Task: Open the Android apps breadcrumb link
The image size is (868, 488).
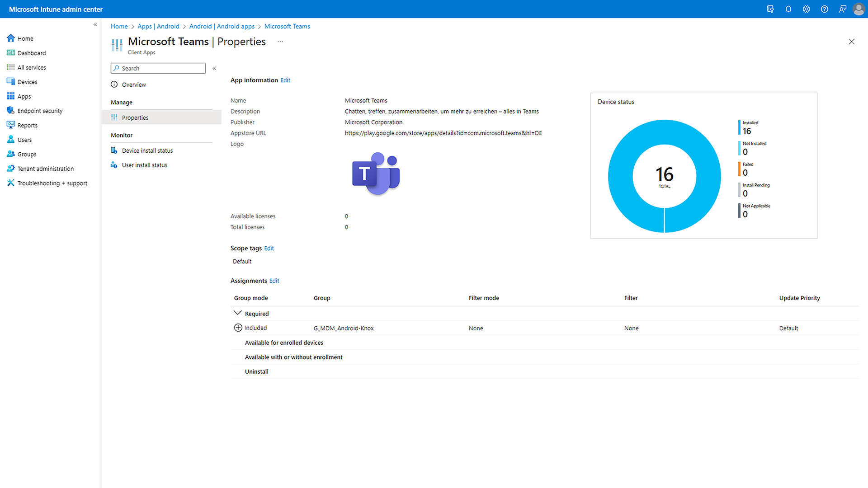Action: (222, 26)
